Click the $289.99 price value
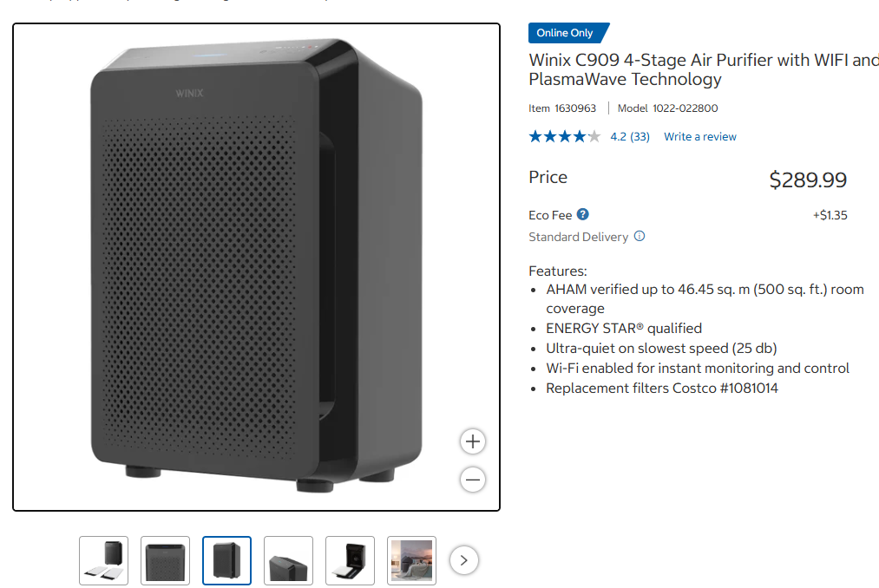879x588 pixels. pos(808,180)
